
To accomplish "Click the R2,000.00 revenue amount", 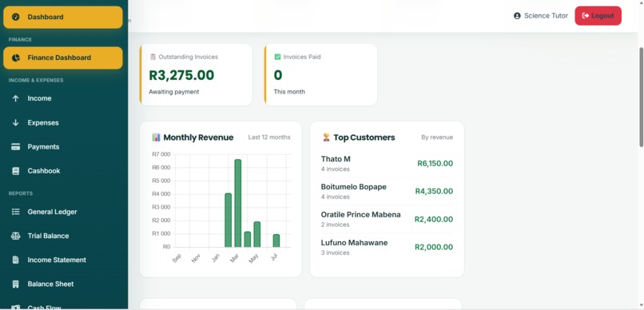I will tap(434, 247).
